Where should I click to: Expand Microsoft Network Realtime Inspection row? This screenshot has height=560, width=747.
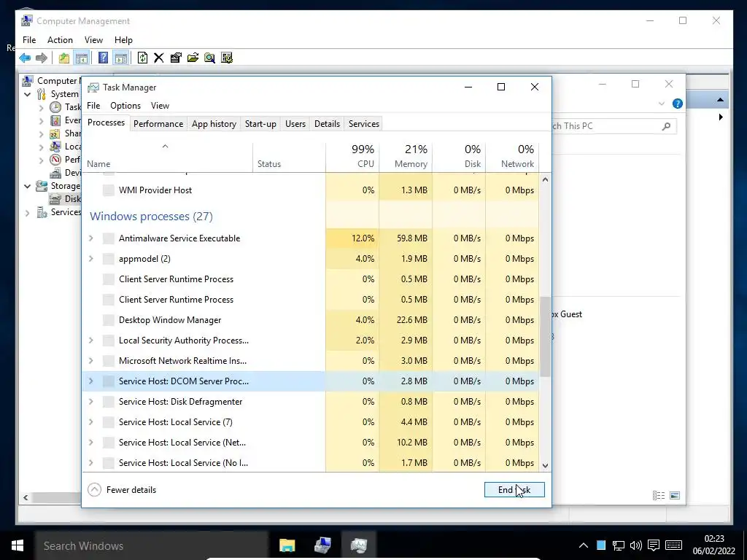tap(91, 361)
